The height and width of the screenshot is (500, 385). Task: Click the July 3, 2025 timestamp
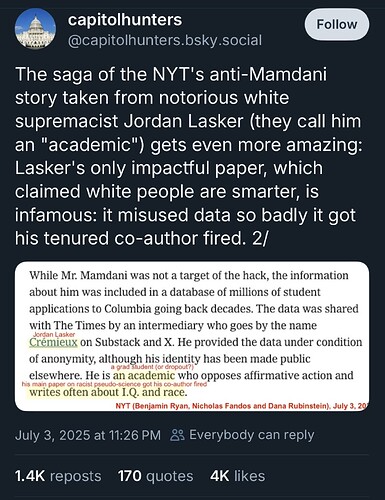(88, 435)
